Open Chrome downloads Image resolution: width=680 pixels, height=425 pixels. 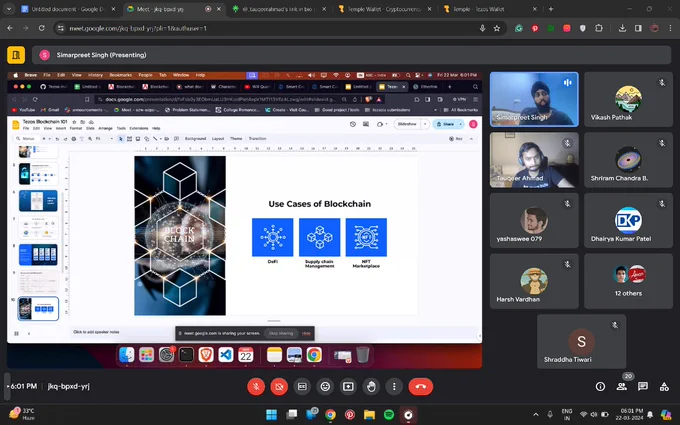(x=622, y=28)
